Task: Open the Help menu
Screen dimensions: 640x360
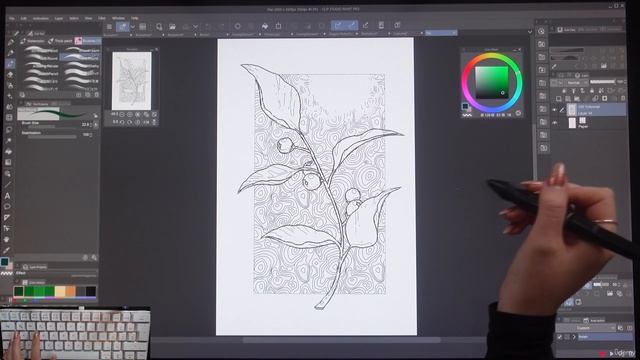Action: (x=134, y=18)
